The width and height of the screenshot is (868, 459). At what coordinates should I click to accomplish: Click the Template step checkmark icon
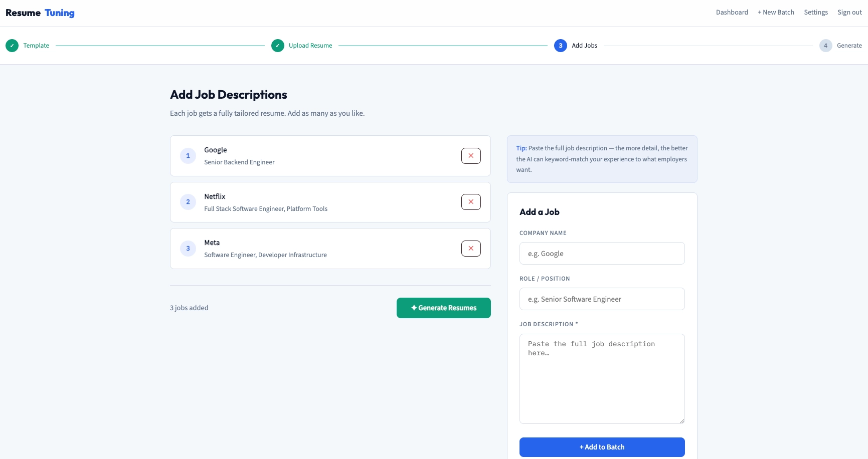pos(12,46)
